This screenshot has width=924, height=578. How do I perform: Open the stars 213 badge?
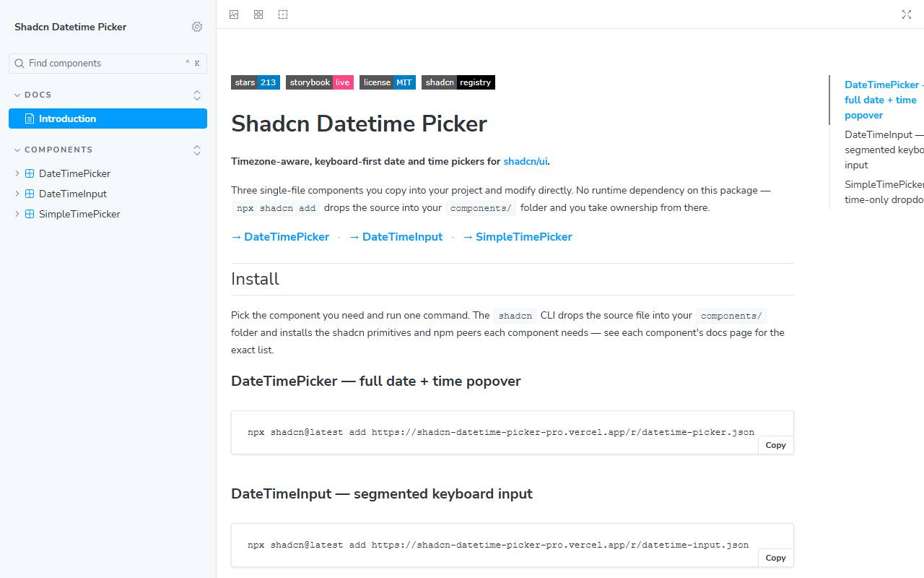256,82
